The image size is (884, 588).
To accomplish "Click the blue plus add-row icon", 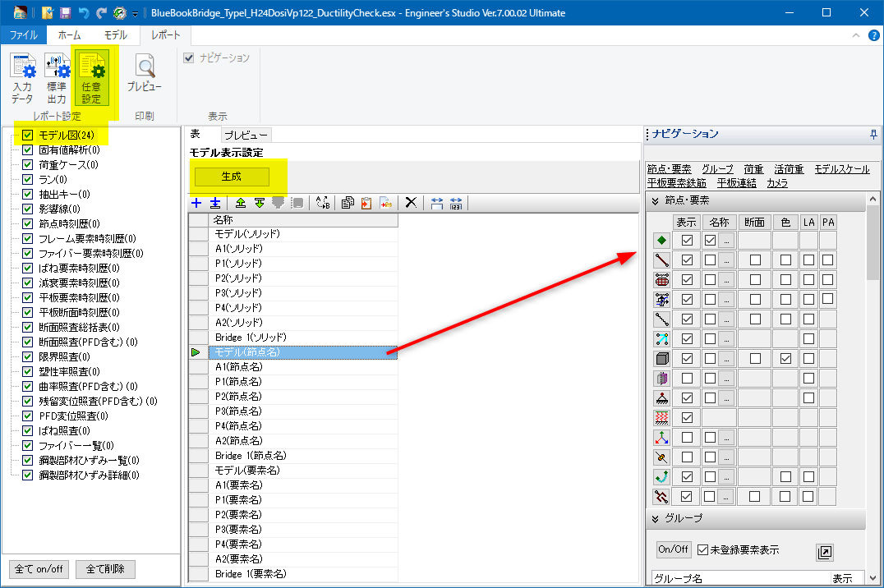I will click(x=196, y=203).
